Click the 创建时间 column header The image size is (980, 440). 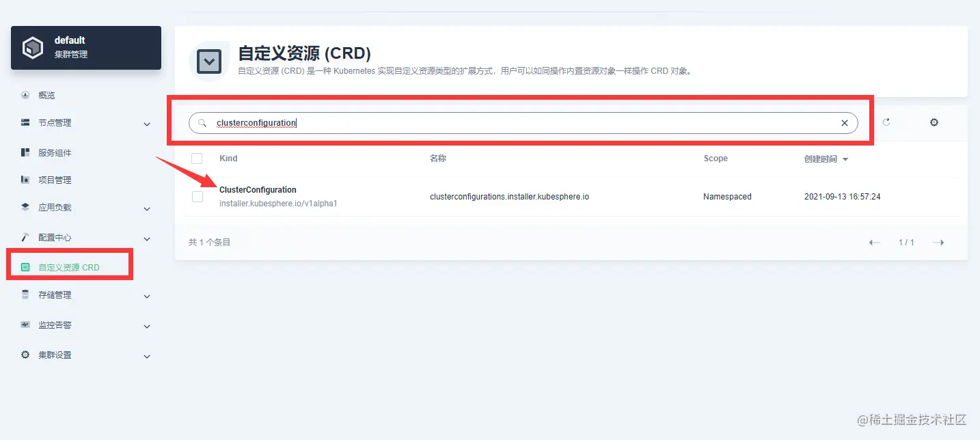pos(820,159)
